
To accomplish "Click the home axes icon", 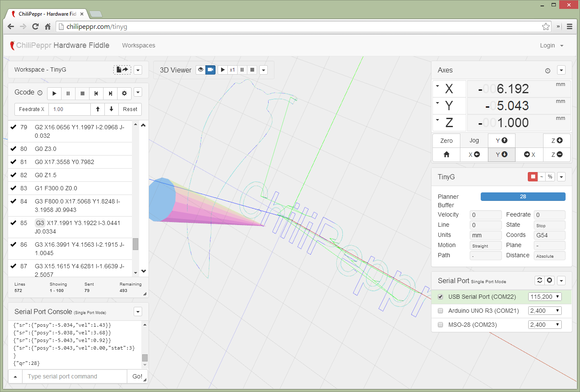I will (446, 155).
